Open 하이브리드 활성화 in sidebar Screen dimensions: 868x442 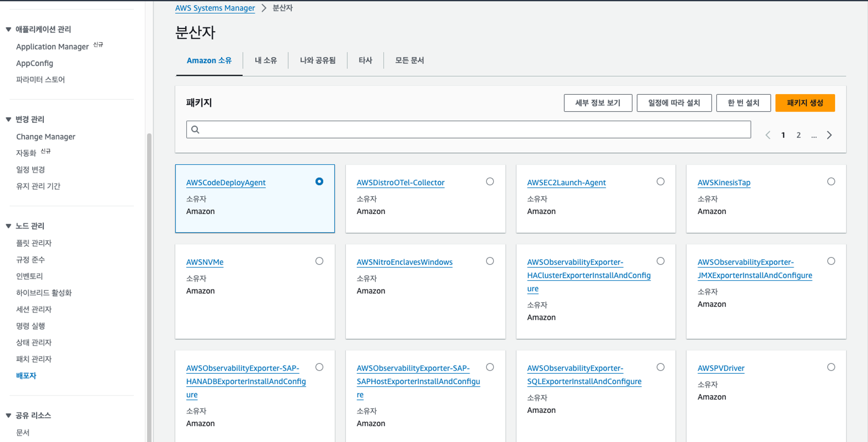tap(44, 292)
